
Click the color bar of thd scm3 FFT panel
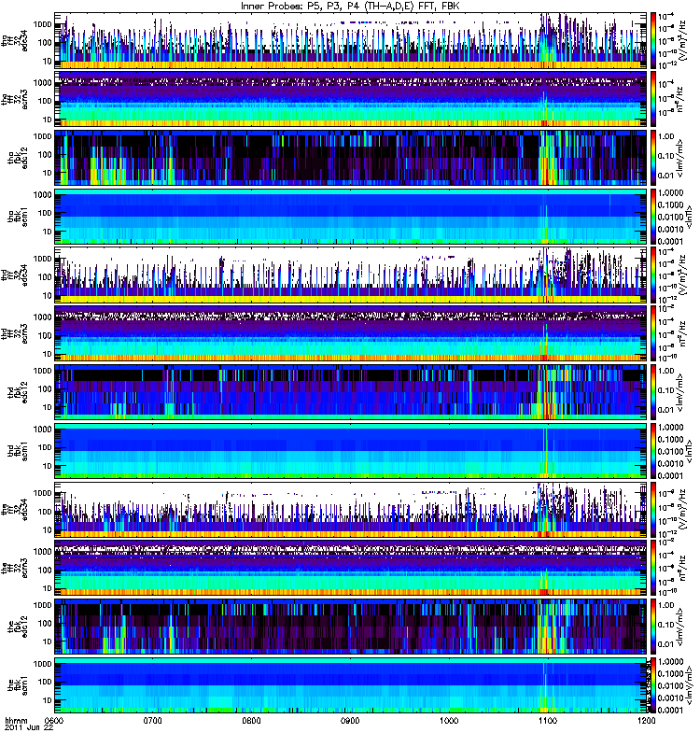[653, 333]
